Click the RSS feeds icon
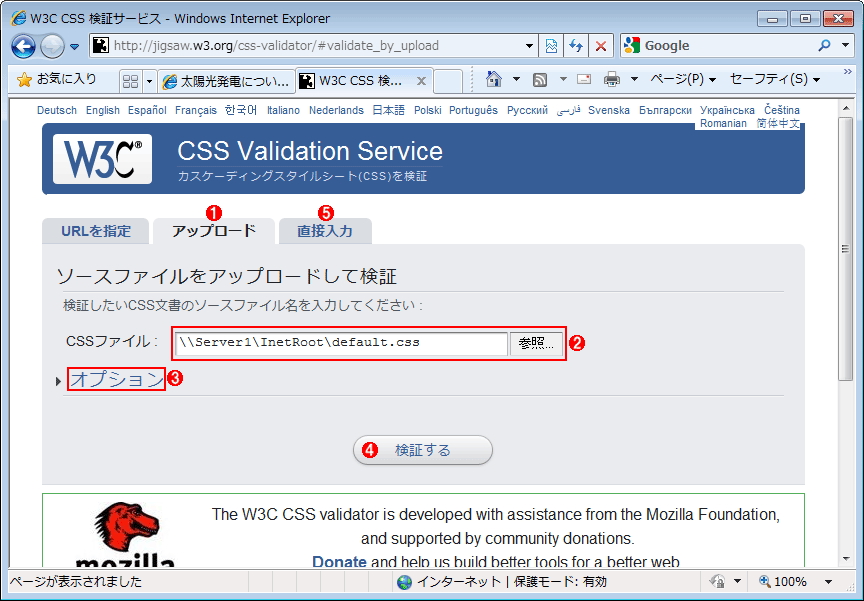Image resolution: width=864 pixels, height=601 pixels. tap(540, 80)
